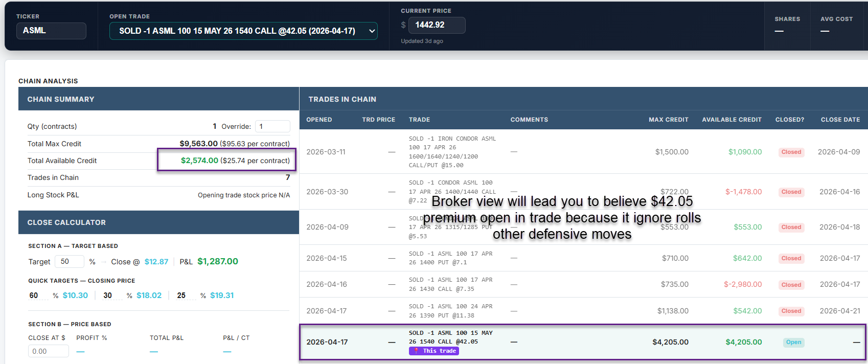
Task: Click the TRADES IN CHAIN panel header
Action: [x=583, y=99]
